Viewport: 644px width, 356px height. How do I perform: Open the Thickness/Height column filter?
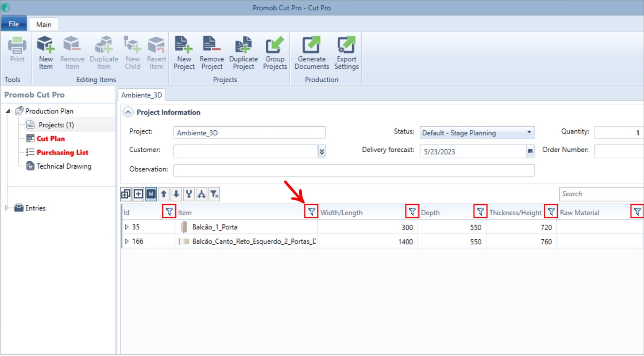(551, 212)
